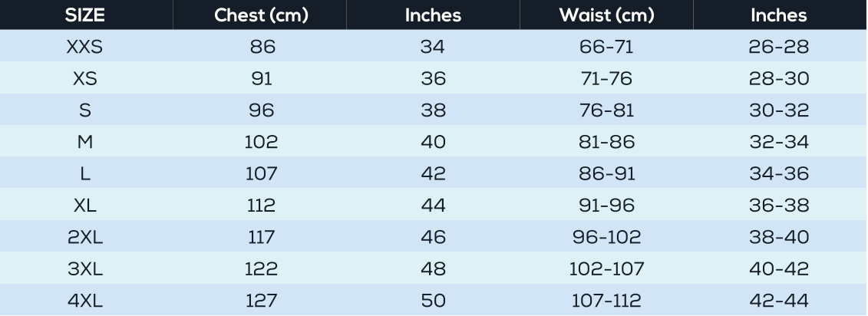Viewport: 868px width, 316px height.
Task: Click waist inches 40-42 cell
Action: click(779, 269)
